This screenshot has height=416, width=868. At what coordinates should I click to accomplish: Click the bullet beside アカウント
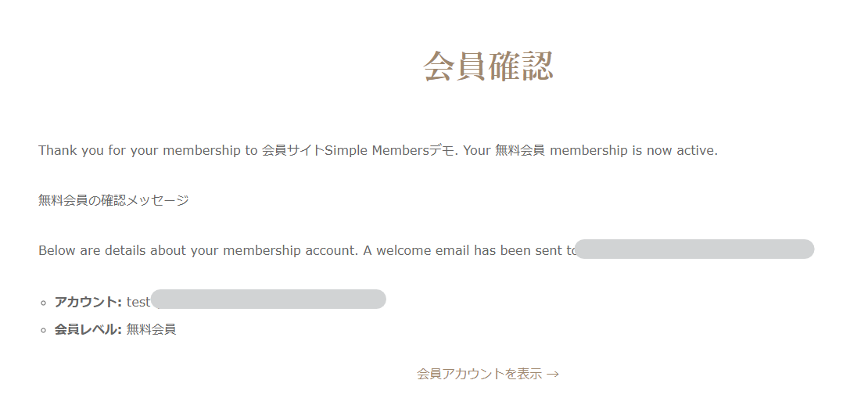44,303
